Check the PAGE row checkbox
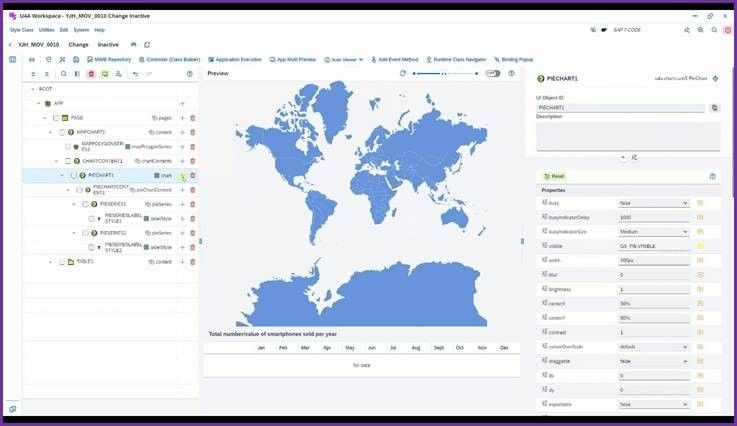This screenshot has height=426, width=737. 56,118
